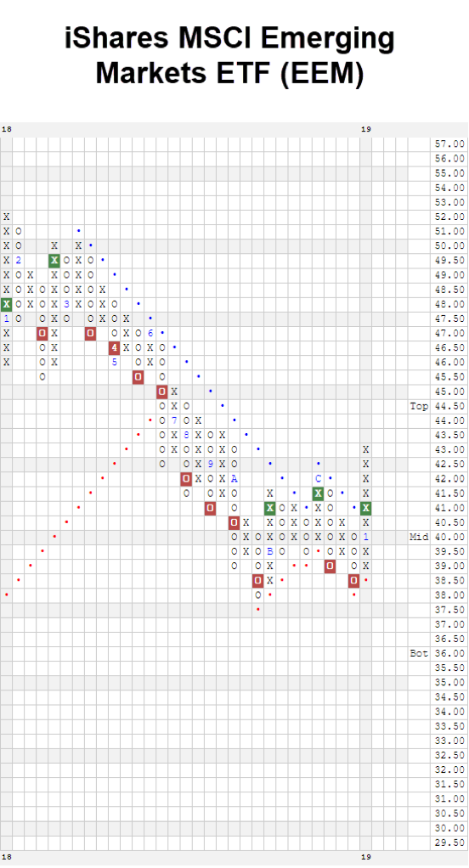The image size is (469, 868).
Task: Click the blue '1' marker on the 47.50 row
Action: [x=6, y=318]
